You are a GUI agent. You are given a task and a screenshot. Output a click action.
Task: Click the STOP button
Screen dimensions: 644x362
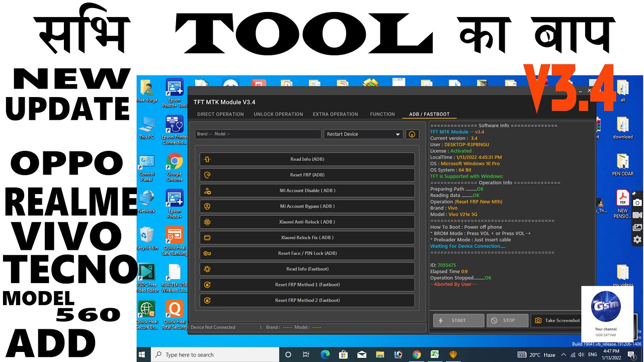tap(507, 320)
